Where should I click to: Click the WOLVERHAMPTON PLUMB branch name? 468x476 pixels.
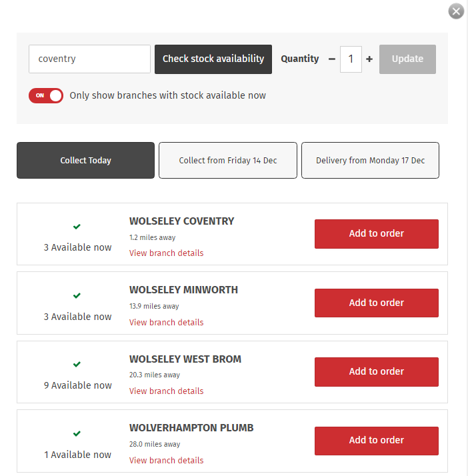click(x=191, y=428)
